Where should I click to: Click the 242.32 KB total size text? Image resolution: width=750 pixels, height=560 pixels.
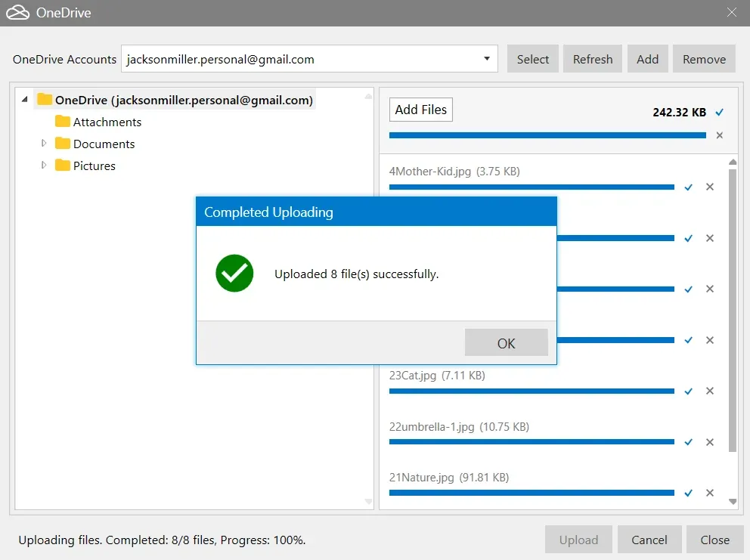tap(679, 113)
